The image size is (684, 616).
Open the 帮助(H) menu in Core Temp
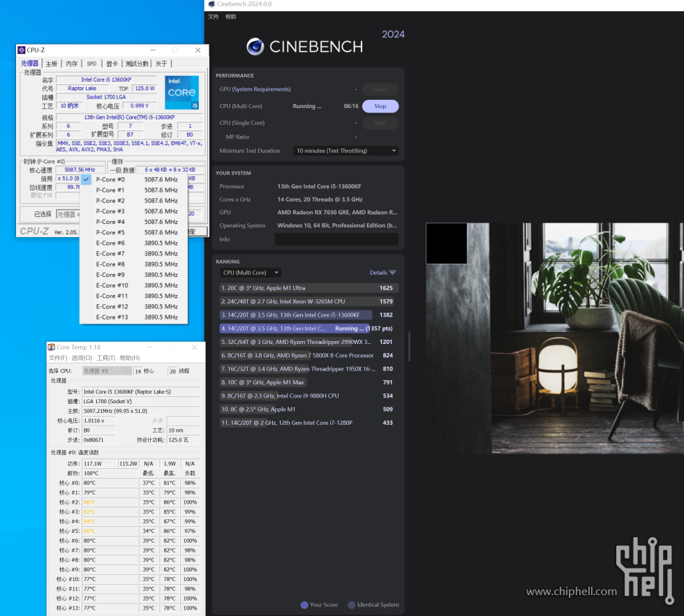coord(130,358)
